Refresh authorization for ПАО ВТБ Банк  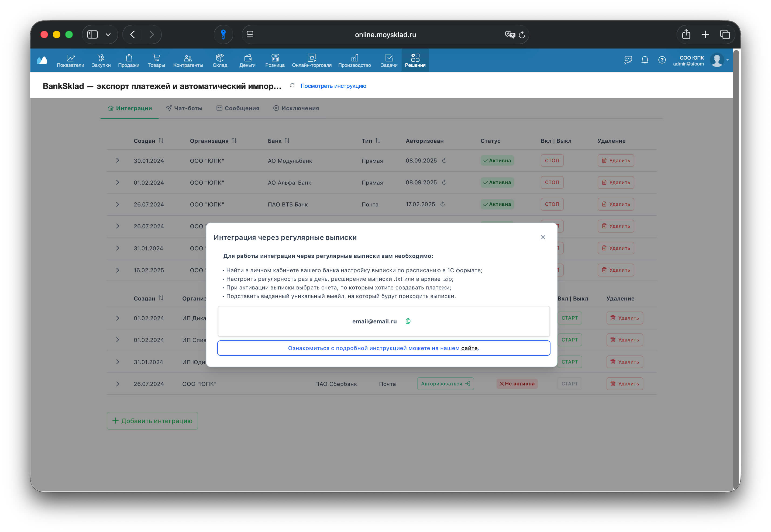443,204
